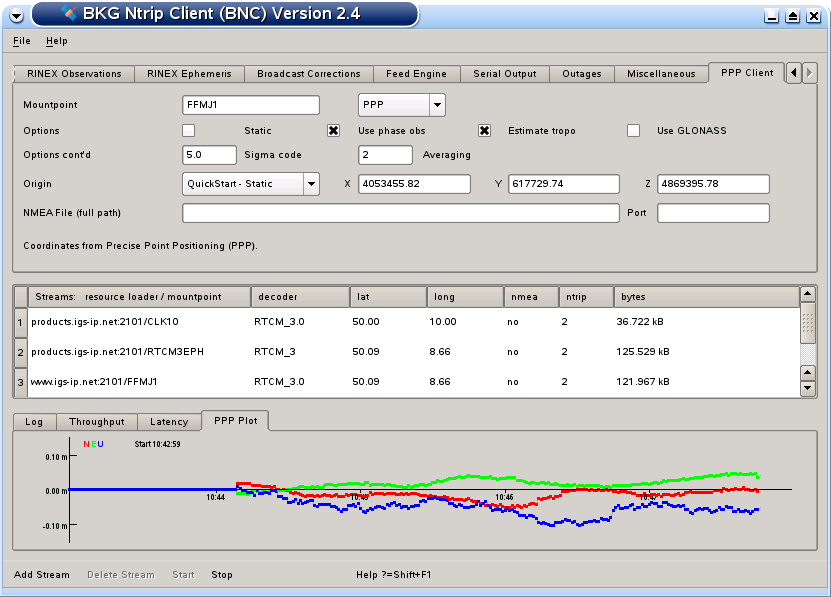Switch to the Throughput tab
The image size is (831, 597).
96,422
